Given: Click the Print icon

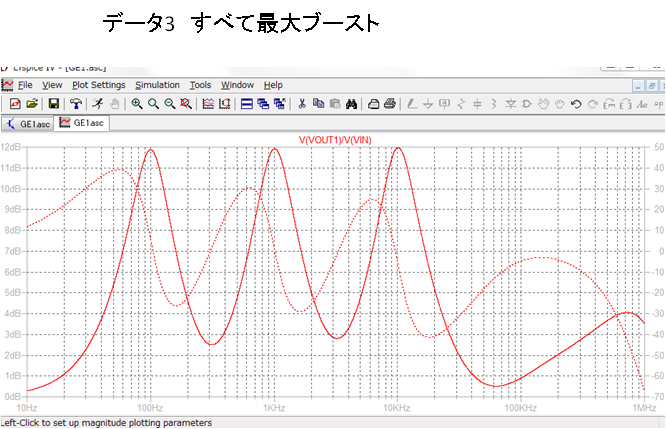Looking at the screenshot, I should 390,104.
